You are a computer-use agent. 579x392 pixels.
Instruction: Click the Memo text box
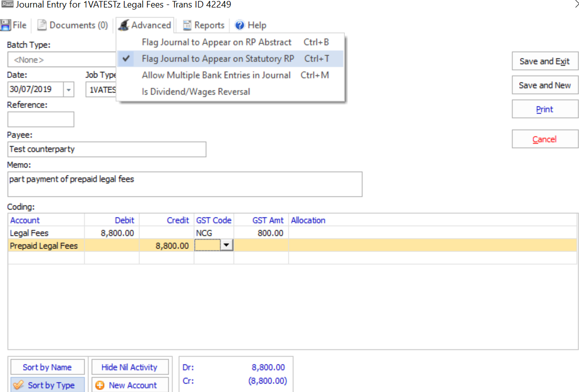point(185,184)
